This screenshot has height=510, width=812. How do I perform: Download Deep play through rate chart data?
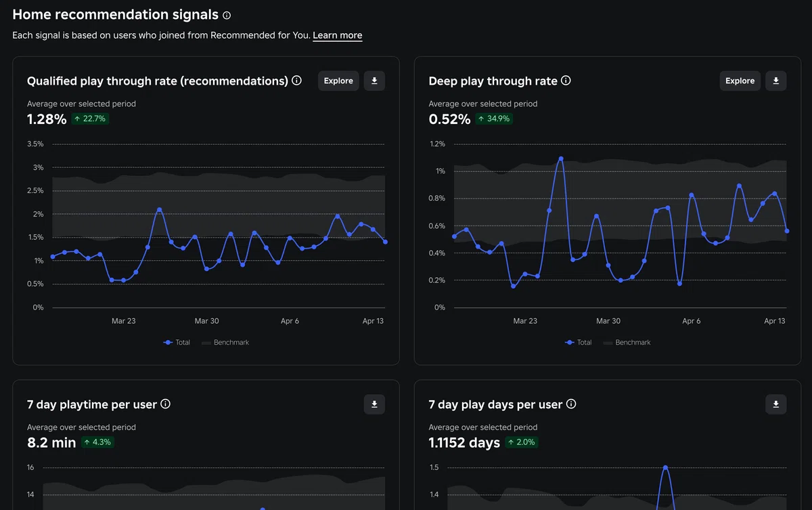click(776, 81)
